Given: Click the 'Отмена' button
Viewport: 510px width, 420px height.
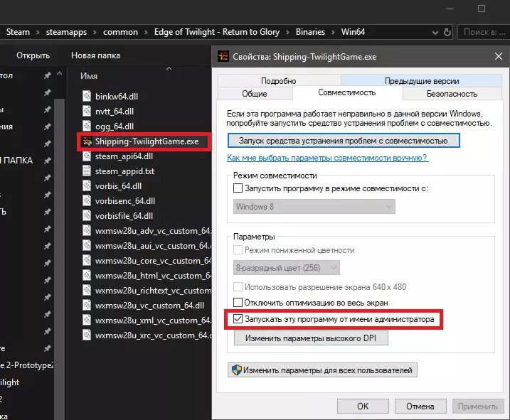Looking at the screenshot, I should pos(420,406).
